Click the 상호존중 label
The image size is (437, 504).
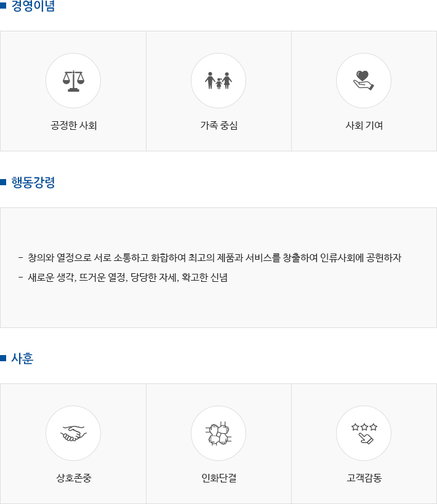click(x=74, y=478)
